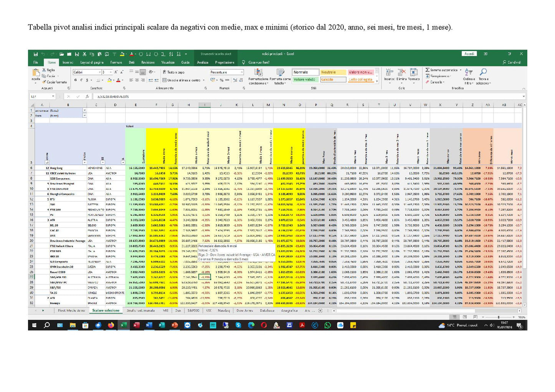Apply the Neutrale cell style

(x=333, y=72)
